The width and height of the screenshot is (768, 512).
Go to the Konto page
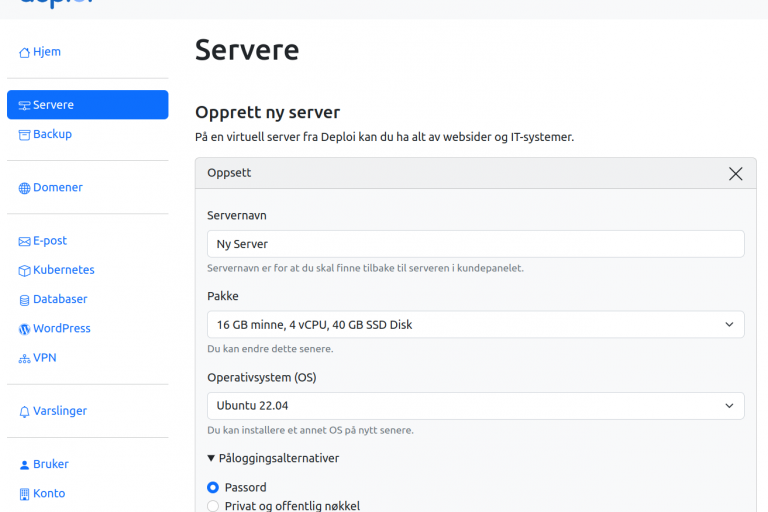48,493
